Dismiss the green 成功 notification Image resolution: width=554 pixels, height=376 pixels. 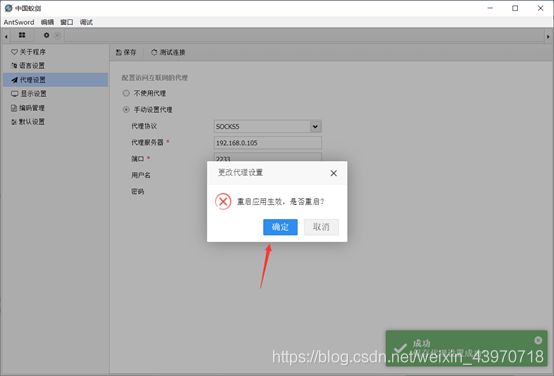[x=538, y=340]
